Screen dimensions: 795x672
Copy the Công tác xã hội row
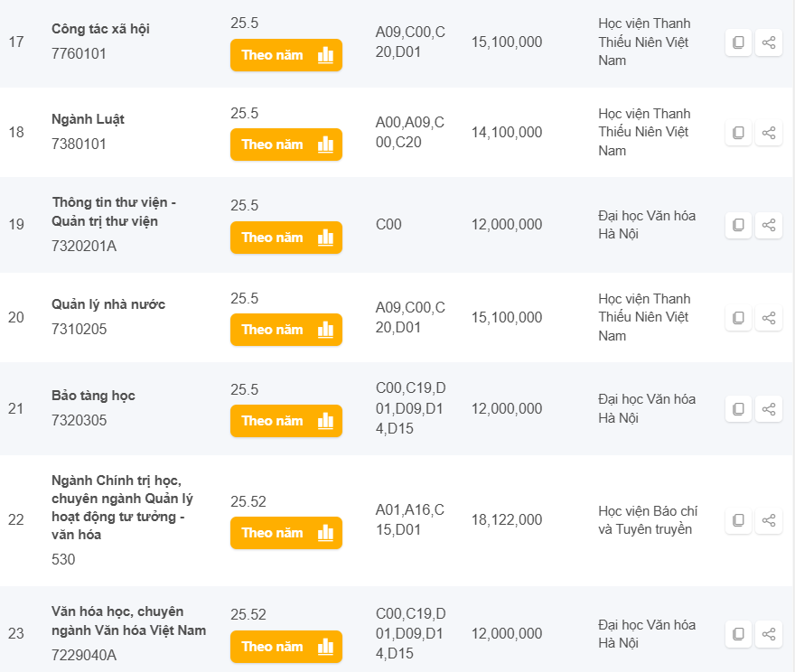(738, 42)
